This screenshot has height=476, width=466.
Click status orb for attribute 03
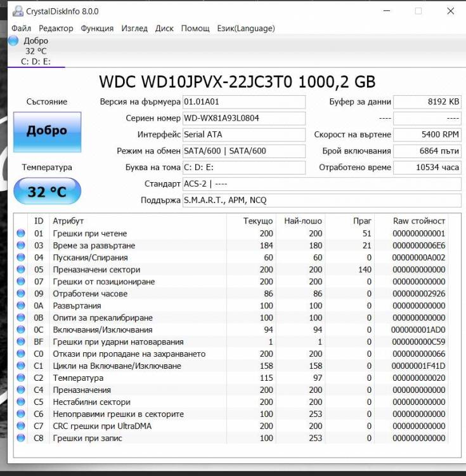[21, 245]
